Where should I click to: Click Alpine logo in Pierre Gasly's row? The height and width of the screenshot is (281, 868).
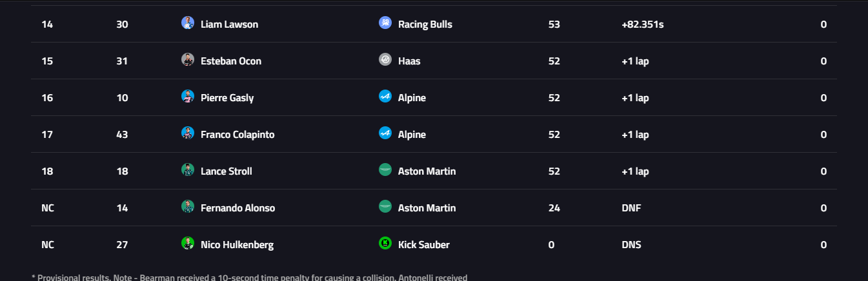coord(385,97)
